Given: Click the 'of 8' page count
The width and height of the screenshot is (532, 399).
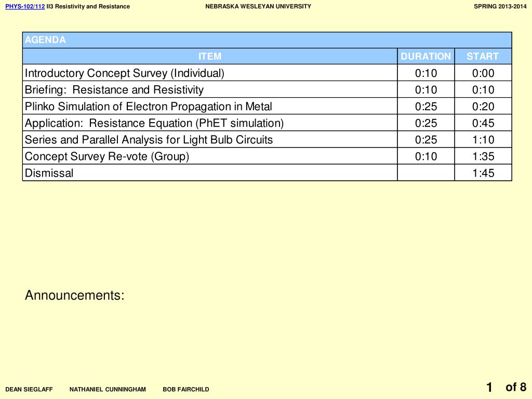Looking at the screenshot, I should 516,387.
